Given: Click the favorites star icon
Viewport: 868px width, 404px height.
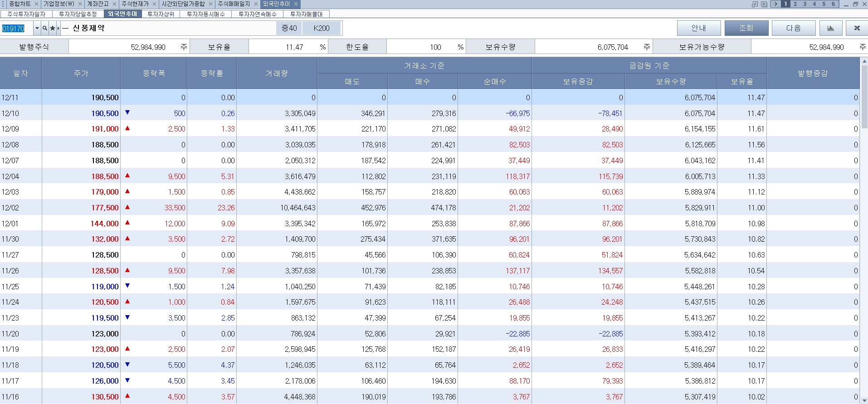Looking at the screenshot, I should (53, 29).
